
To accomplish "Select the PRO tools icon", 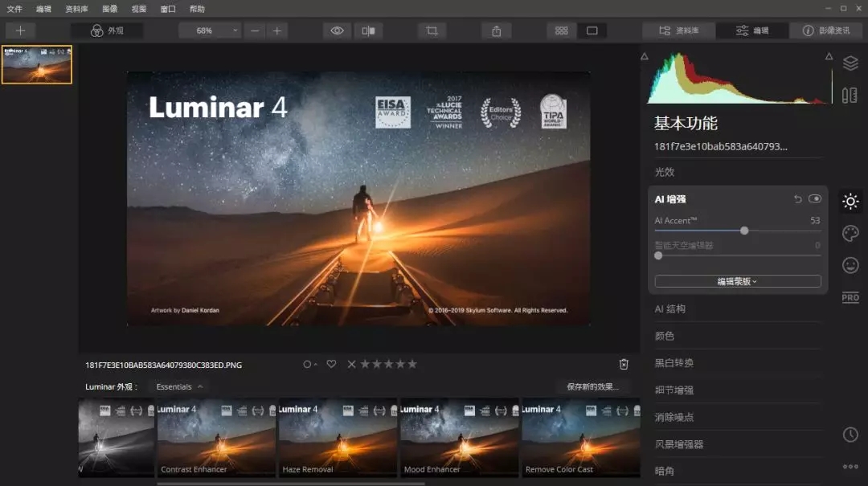I will (850, 297).
